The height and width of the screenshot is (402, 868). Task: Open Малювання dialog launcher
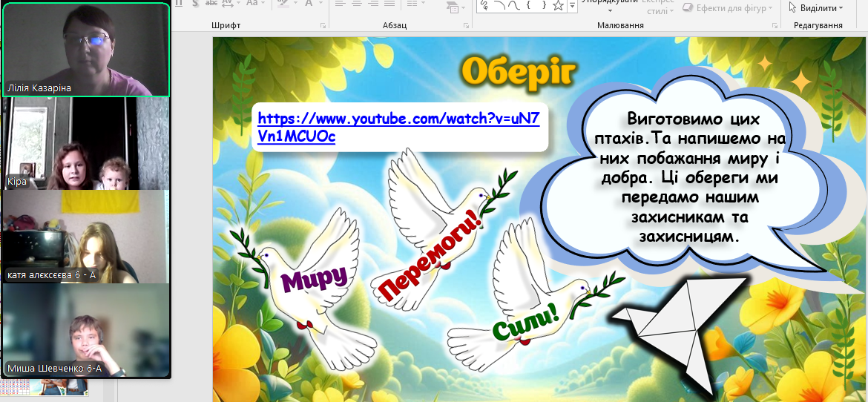775,25
